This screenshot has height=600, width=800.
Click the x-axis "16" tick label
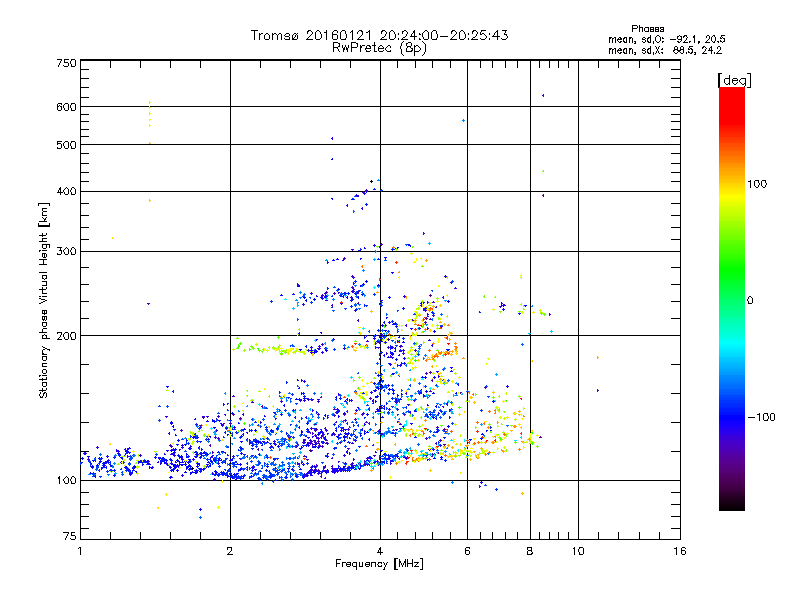click(680, 551)
